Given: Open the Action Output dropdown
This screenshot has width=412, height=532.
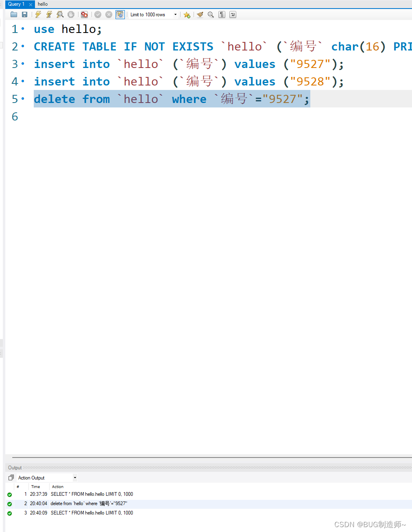Looking at the screenshot, I should pos(75,477).
